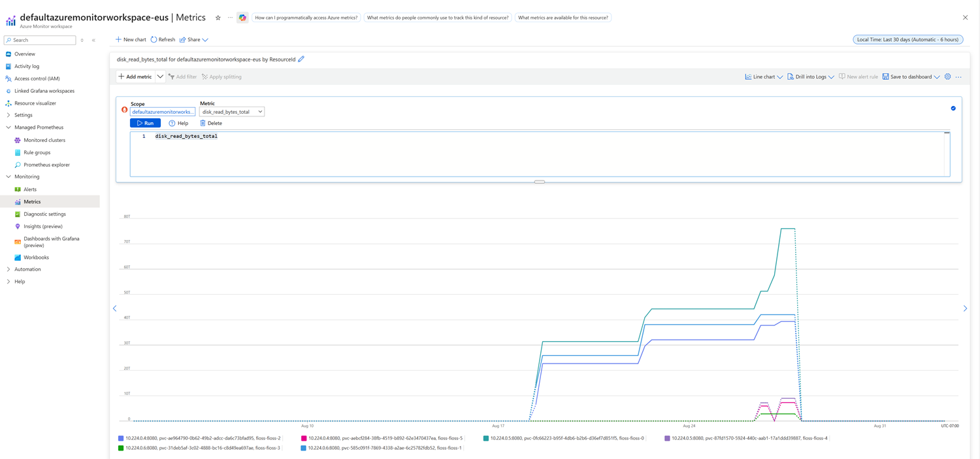Click suggestion 'How can I programmatically access Azure metrics?'
The height and width of the screenshot is (459, 980).
point(306,18)
